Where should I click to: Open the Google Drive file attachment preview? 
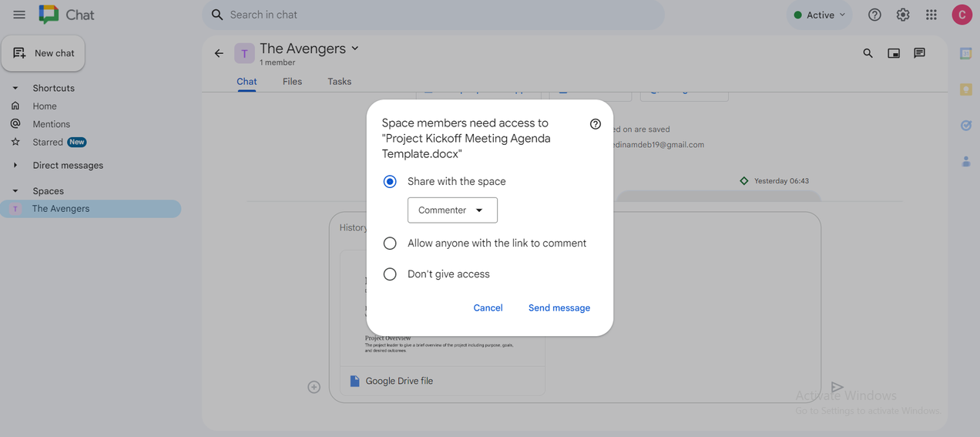[442, 322]
